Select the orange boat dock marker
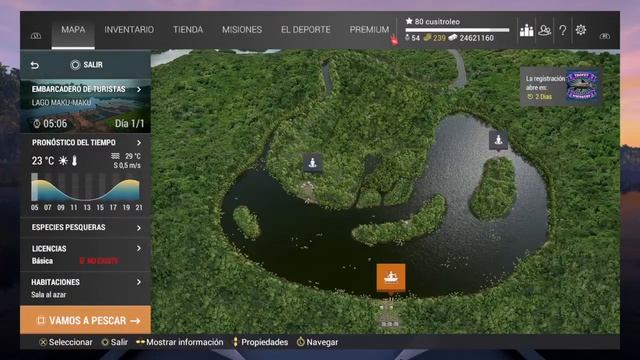The image size is (640, 360). tap(391, 278)
